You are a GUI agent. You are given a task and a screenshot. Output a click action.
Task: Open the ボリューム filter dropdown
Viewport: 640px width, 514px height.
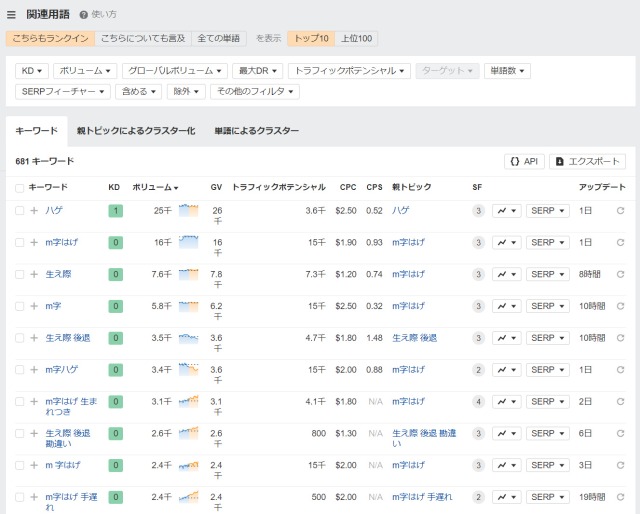[x=85, y=71]
